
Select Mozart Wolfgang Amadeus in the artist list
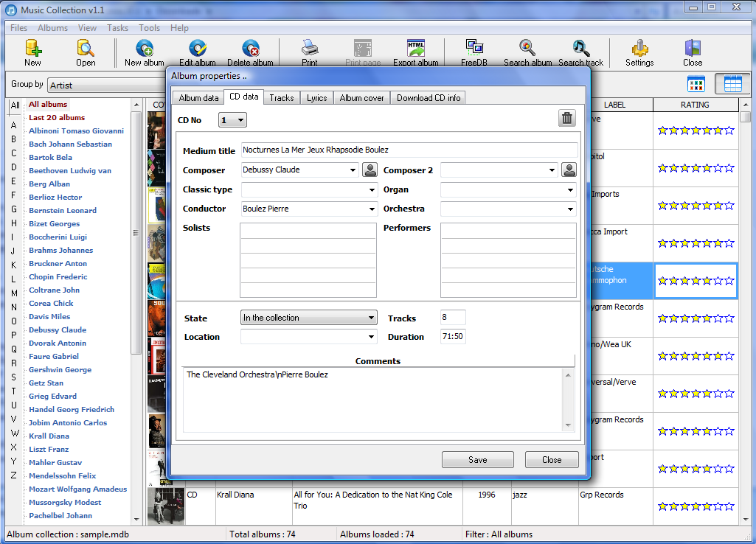(x=77, y=489)
